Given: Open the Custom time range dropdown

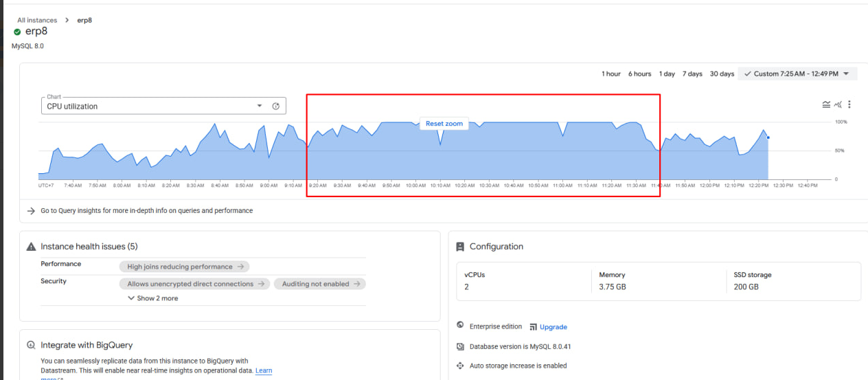Looking at the screenshot, I should point(797,74).
